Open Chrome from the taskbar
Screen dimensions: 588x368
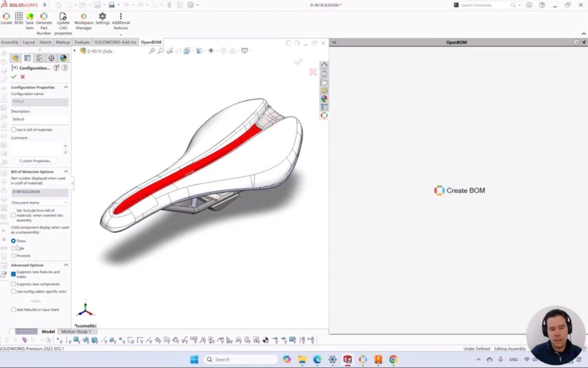coord(393,359)
